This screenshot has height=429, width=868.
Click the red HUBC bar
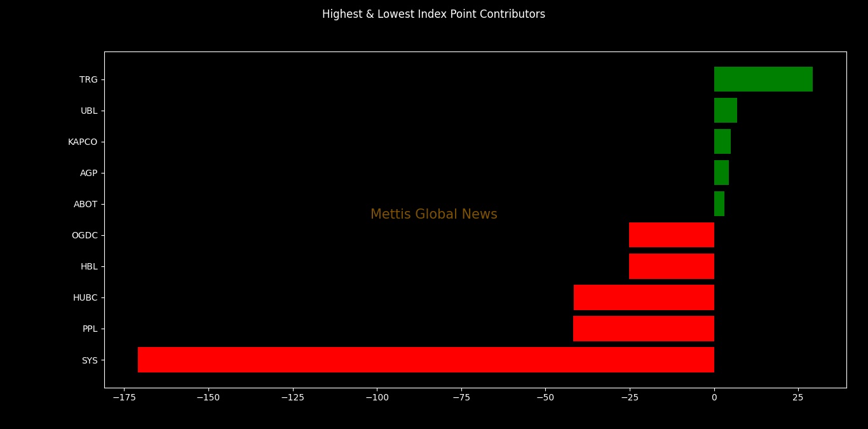coord(644,297)
